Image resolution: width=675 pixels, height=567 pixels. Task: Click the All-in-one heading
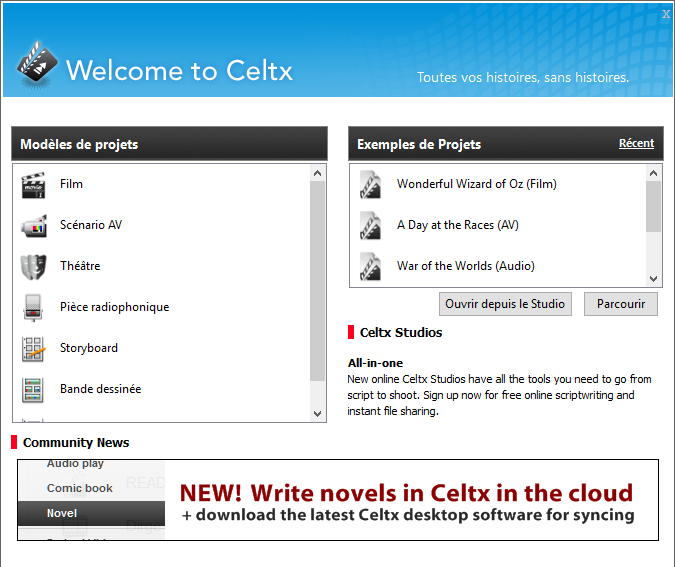375,363
